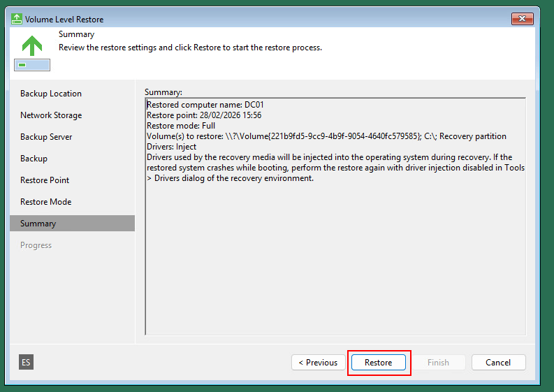Image resolution: width=554 pixels, height=392 pixels.
Task: Go back with the Previous button
Action: click(318, 363)
